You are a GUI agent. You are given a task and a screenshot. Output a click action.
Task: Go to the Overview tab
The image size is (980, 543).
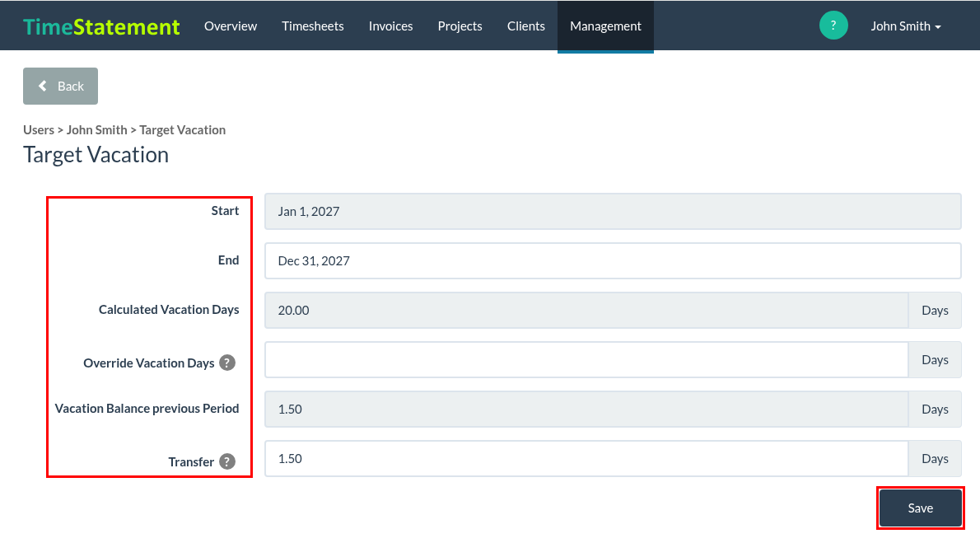231,26
